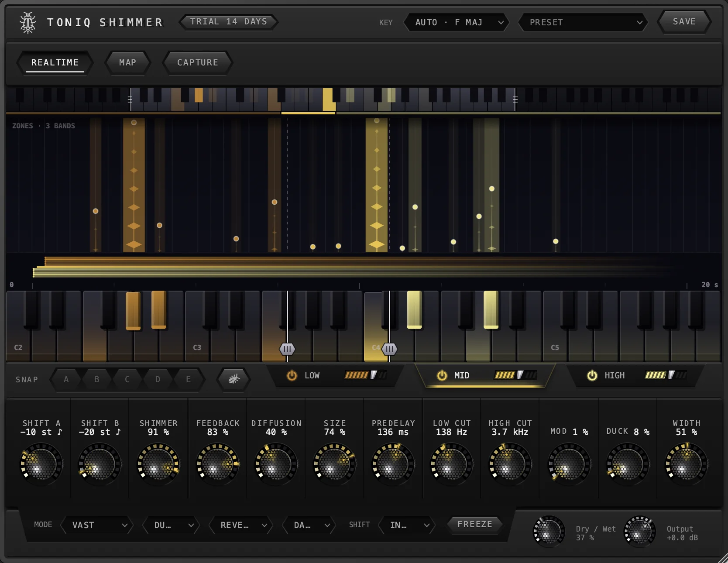Click the High Cut knob

tap(510, 464)
